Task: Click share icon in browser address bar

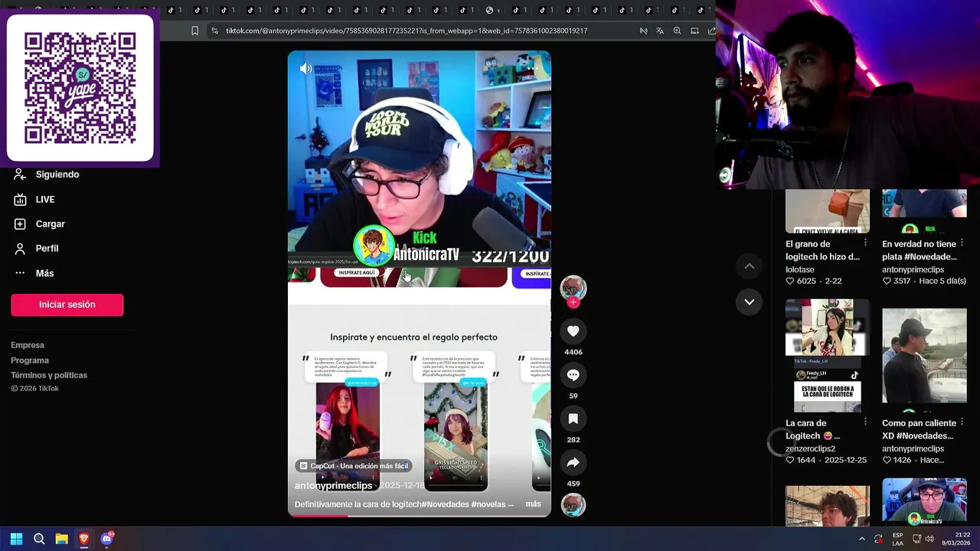Action: click(711, 31)
